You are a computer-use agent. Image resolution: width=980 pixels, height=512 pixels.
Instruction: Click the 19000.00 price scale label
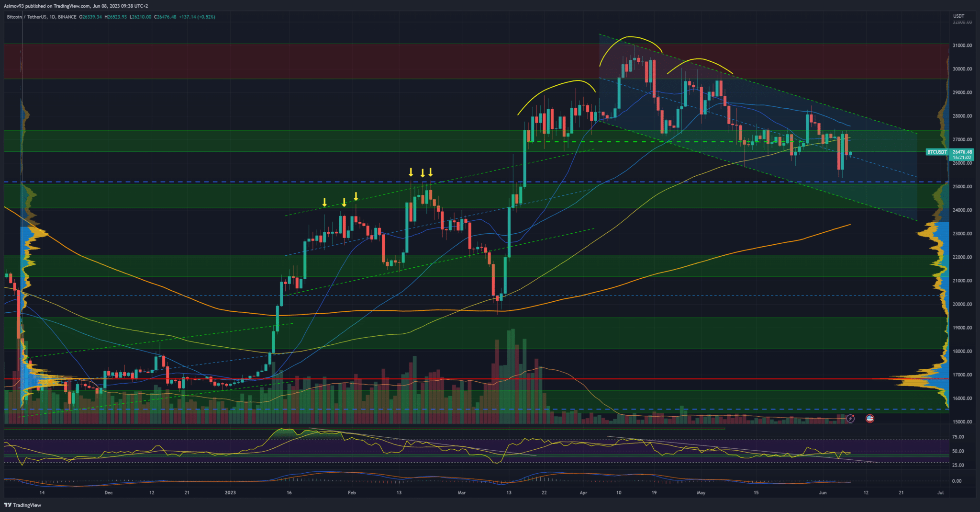coord(962,328)
